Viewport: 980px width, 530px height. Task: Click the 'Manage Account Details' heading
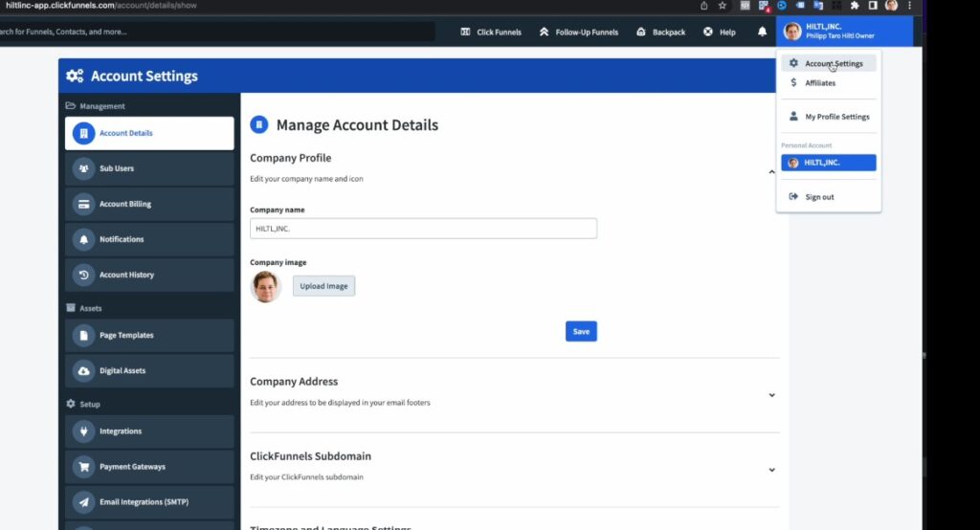coord(357,125)
